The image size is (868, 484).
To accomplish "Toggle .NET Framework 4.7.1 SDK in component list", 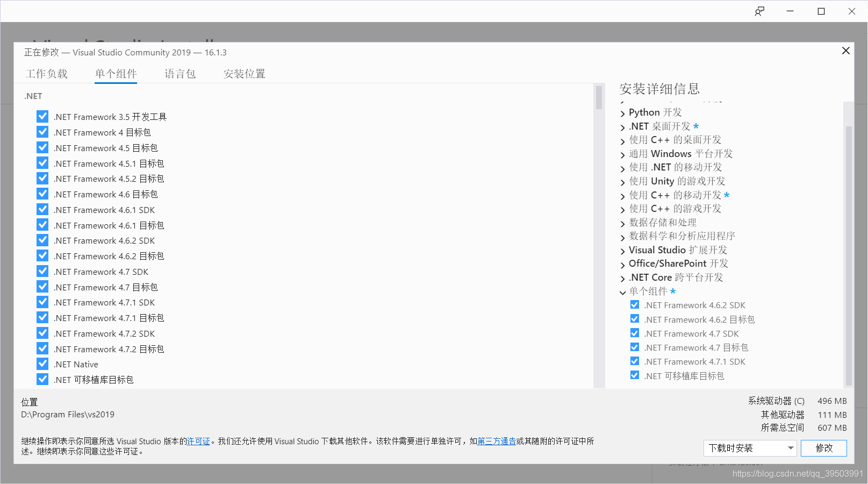I will [42, 302].
